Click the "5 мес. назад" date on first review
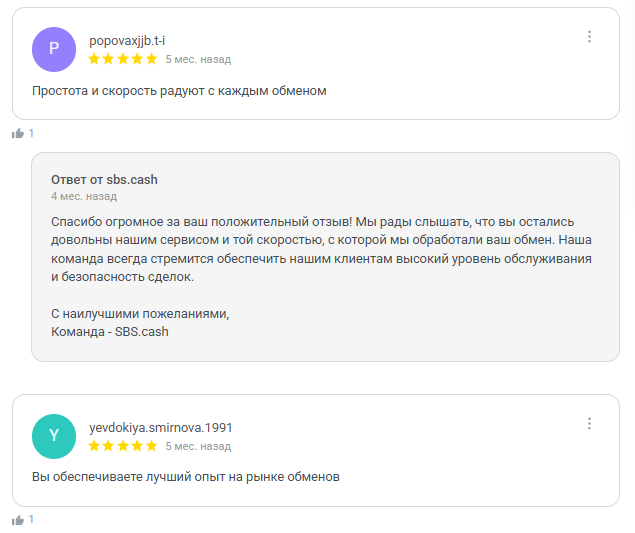 (198, 59)
